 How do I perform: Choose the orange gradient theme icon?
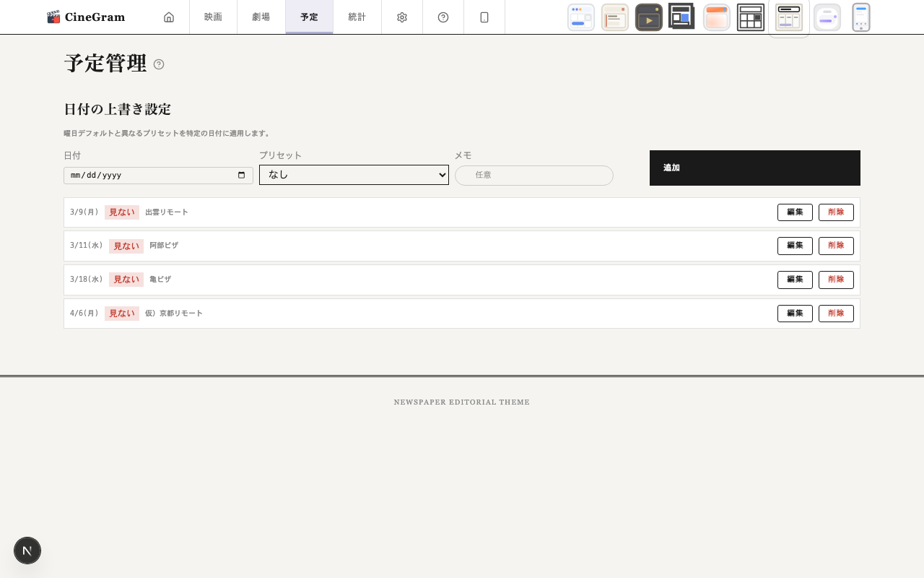tap(717, 17)
